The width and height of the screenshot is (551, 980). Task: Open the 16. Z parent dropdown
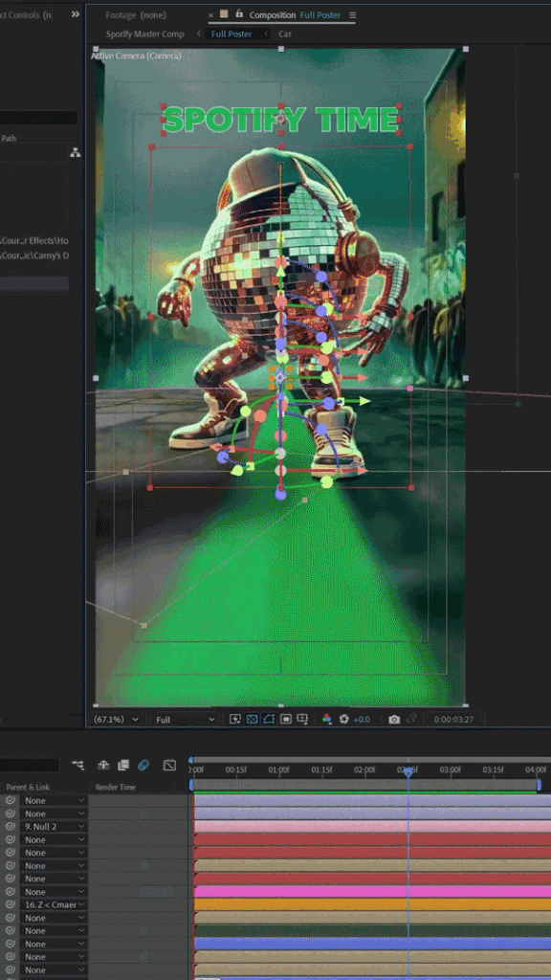[x=54, y=904]
